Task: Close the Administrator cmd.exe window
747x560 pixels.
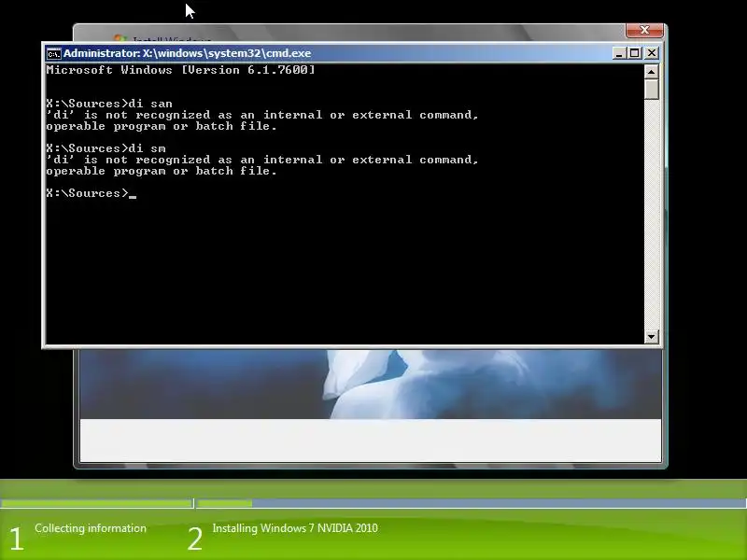Action: coord(651,53)
